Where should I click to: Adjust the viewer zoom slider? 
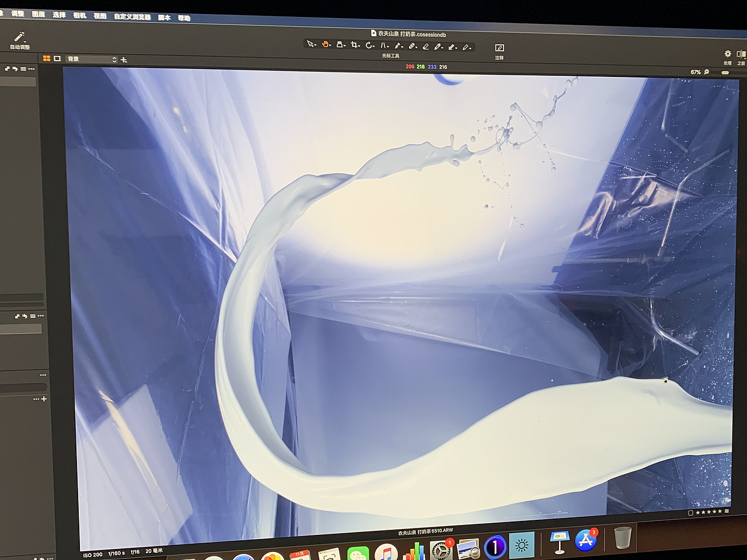click(725, 72)
